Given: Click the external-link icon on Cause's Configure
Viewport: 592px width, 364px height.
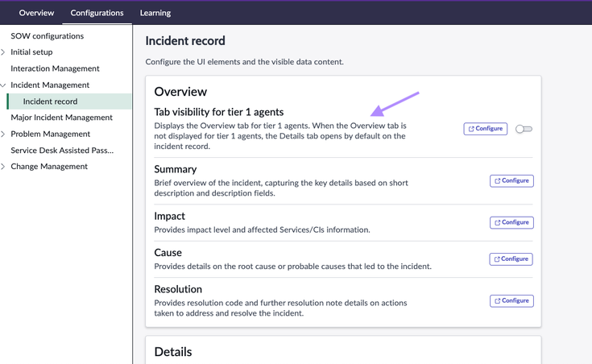Looking at the screenshot, I should (498, 259).
